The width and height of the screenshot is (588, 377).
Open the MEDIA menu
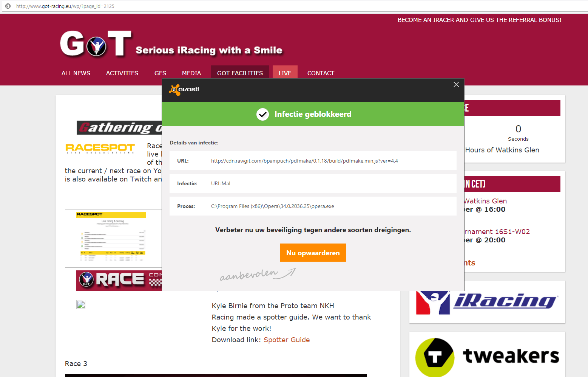coord(191,73)
